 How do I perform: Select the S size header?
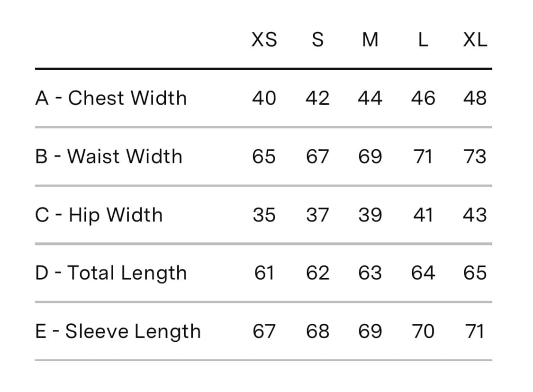pos(317,40)
